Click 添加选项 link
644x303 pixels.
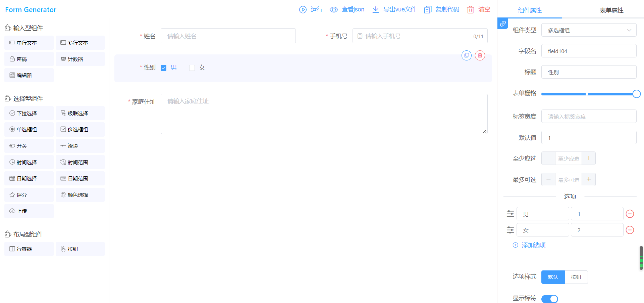(529, 245)
